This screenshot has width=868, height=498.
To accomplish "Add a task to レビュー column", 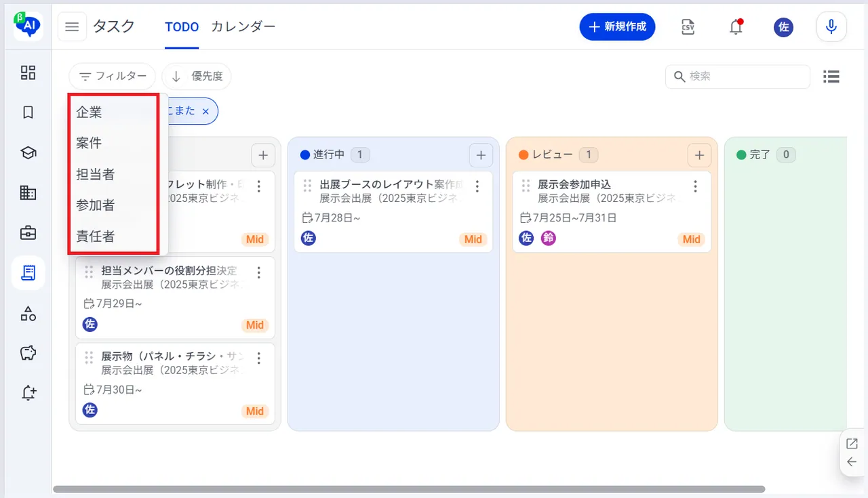I will click(x=699, y=155).
